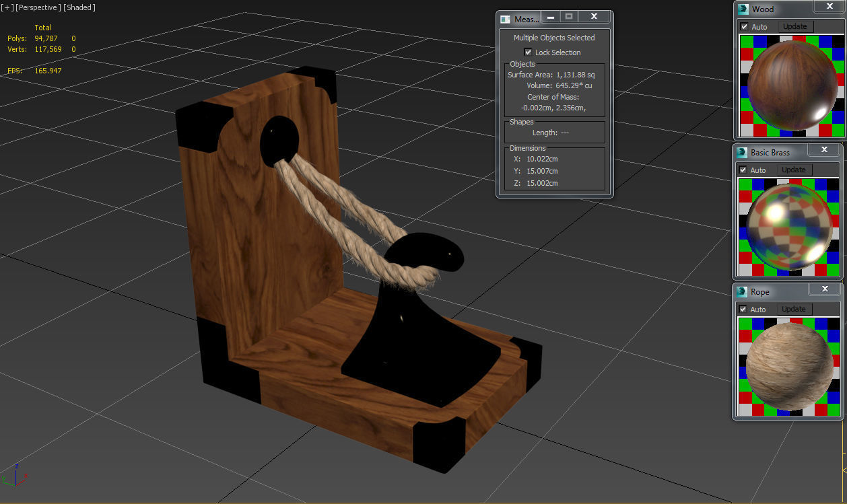Click the 'Meas...' dialog title text
Image resolution: width=847 pixels, height=504 pixels.
coord(527,20)
